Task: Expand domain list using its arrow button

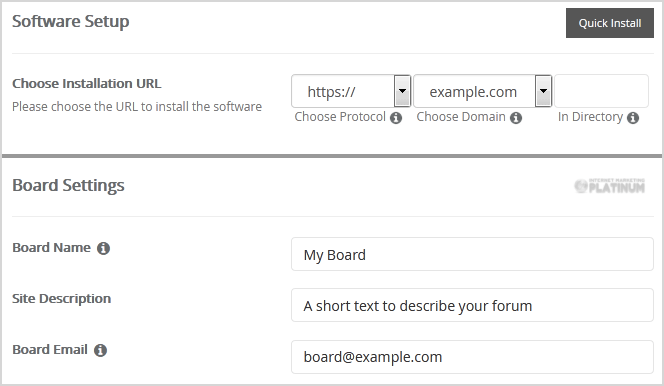Action: (x=543, y=91)
